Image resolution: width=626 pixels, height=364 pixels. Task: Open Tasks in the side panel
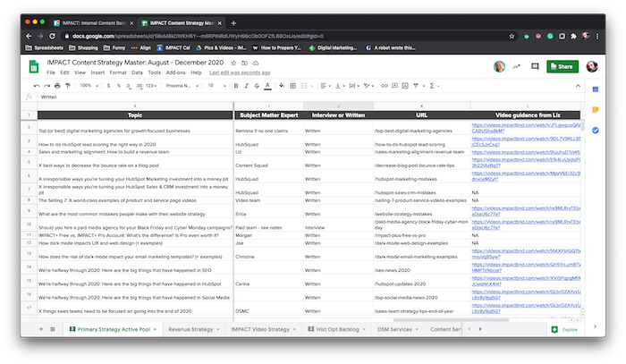pyautogui.click(x=596, y=130)
